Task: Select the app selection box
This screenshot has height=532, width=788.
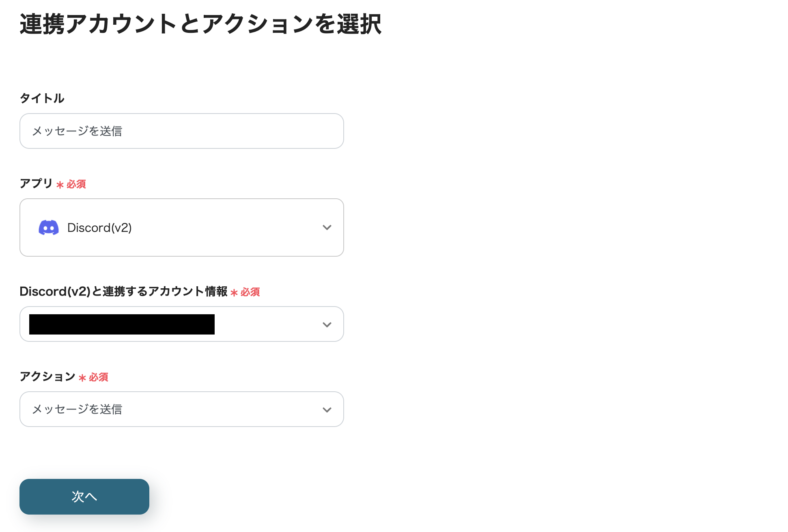Action: 181,227
